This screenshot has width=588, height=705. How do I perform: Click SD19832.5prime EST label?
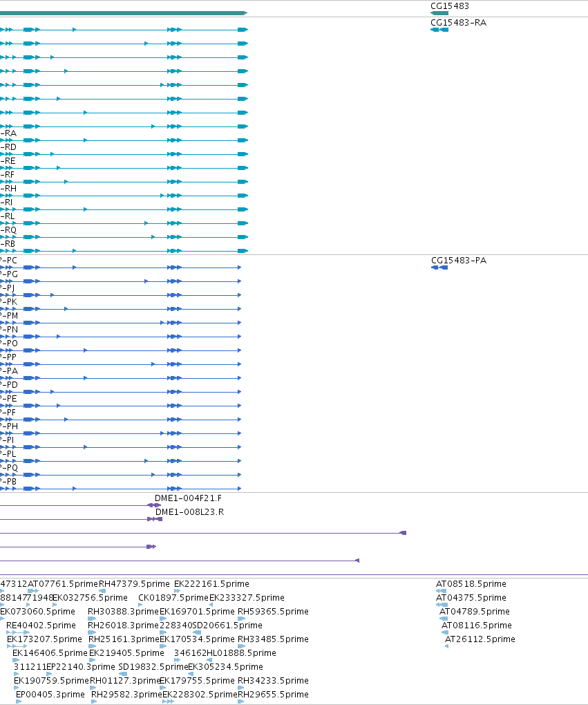(153, 667)
